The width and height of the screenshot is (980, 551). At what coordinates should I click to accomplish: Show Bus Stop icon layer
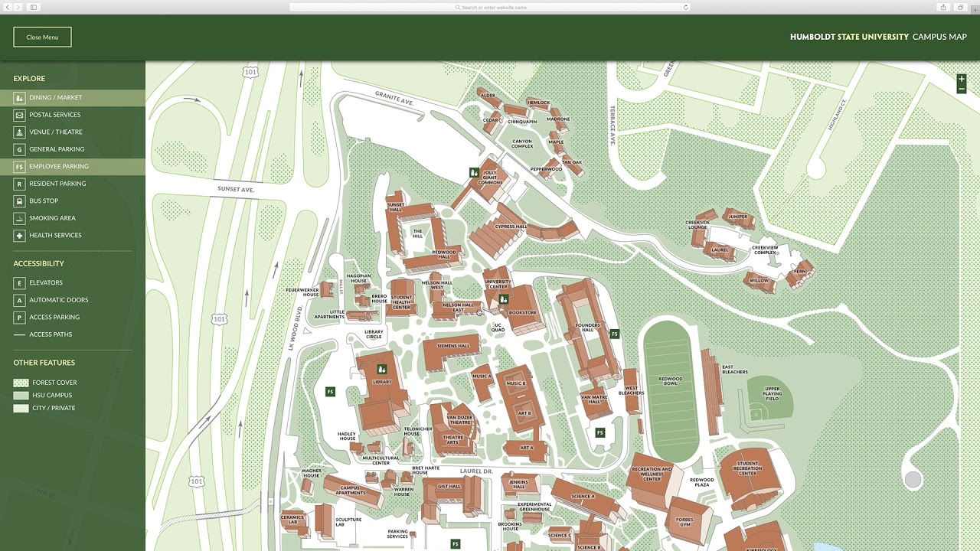20,201
